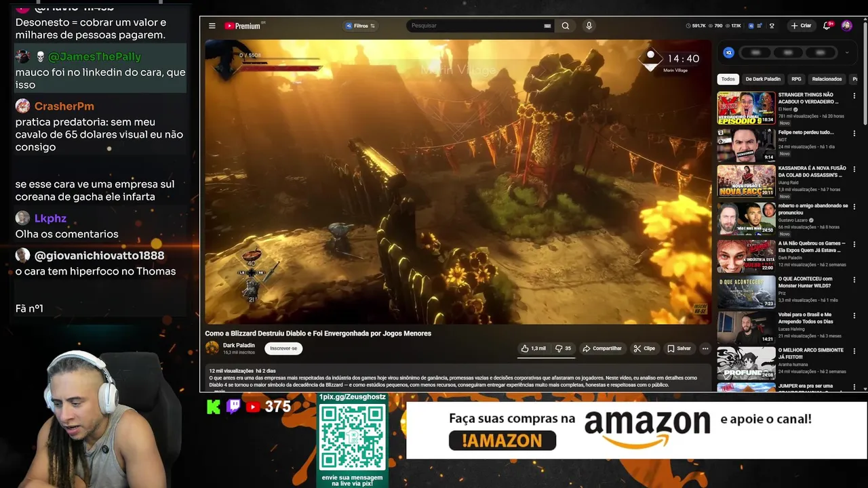The height and width of the screenshot is (488, 868).
Task: Click the video title Como a Blizzard Destruiu Diablo
Action: [x=318, y=333]
